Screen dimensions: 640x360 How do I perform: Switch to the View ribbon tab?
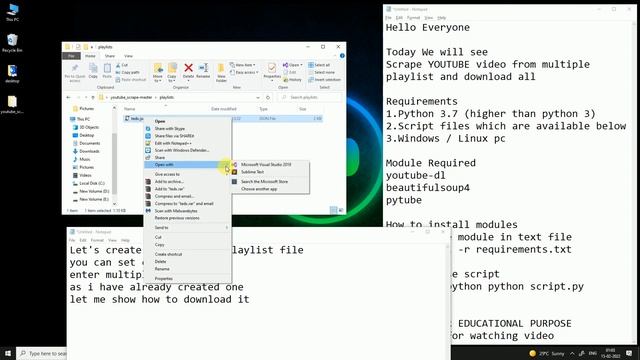pyautogui.click(x=128, y=56)
